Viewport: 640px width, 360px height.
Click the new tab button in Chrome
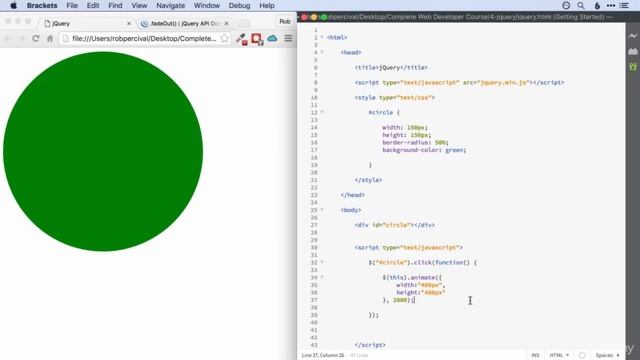pyautogui.click(x=244, y=24)
